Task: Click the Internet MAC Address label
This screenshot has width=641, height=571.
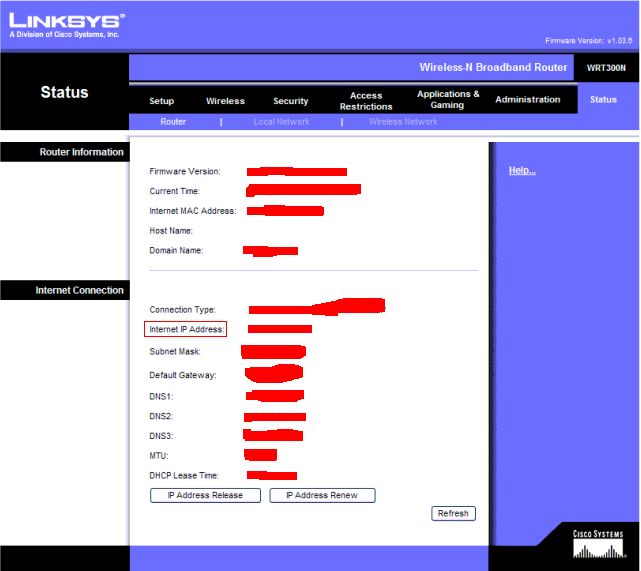Action: 193,211
